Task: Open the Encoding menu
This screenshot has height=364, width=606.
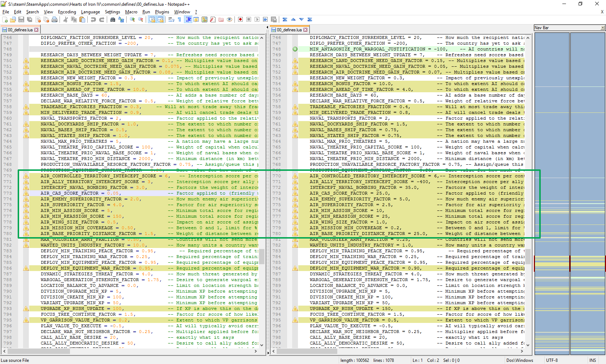Action: pyautogui.click(x=67, y=12)
